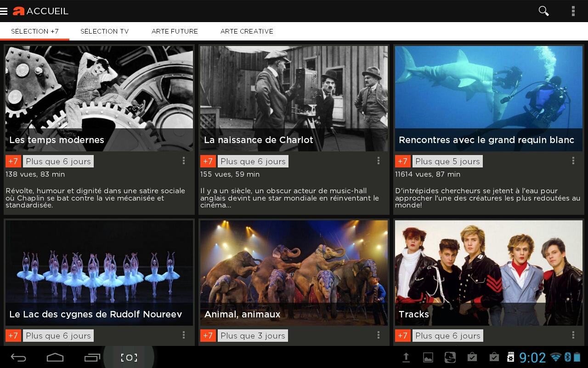Tap '138 vues, 83 min' text
This screenshot has width=588, height=368.
(x=35, y=174)
